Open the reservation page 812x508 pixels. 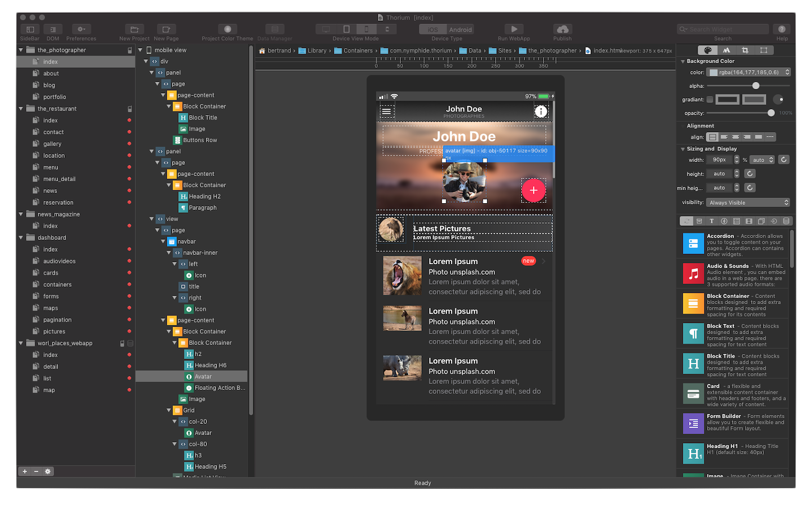pos(58,203)
